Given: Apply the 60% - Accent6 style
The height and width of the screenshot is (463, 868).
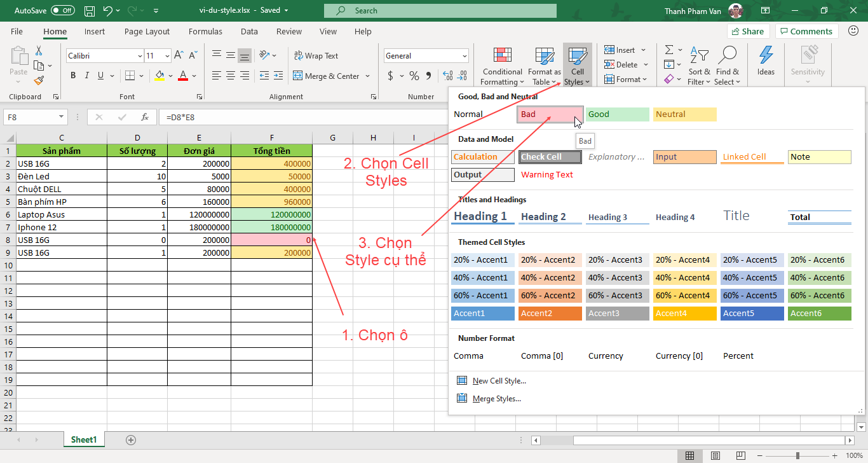Looking at the screenshot, I should coord(820,295).
